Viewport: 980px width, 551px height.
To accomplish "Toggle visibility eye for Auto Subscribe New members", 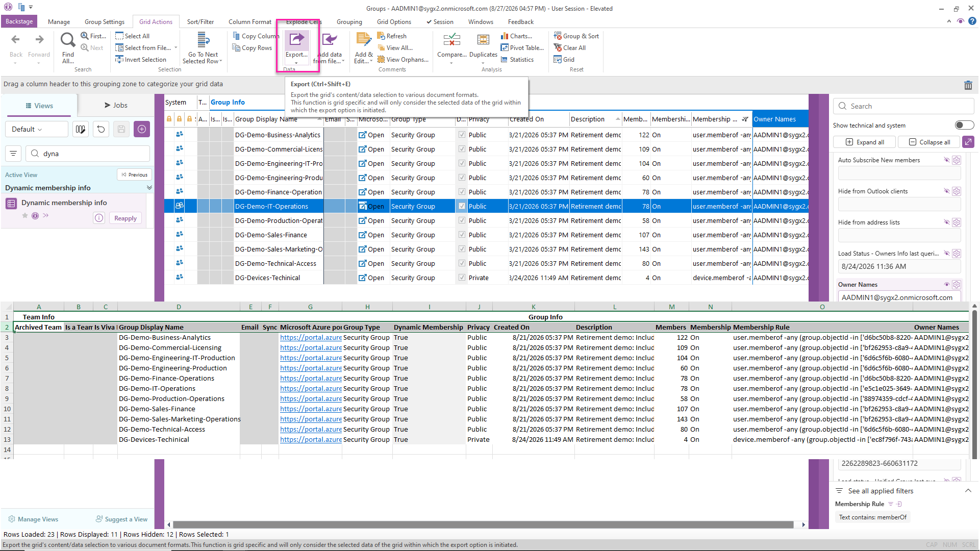I will click(x=947, y=160).
